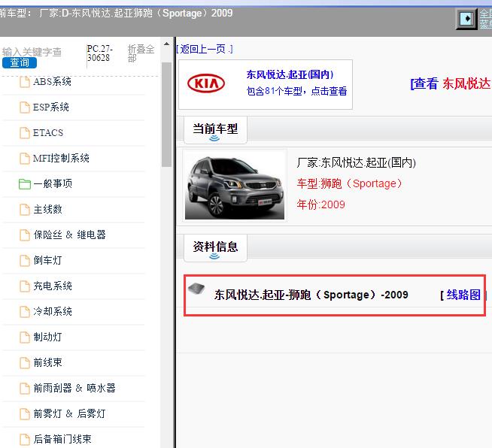This screenshot has width=492, height=448.
Task: Open MFI控制系统 entry
Action: 61,159
